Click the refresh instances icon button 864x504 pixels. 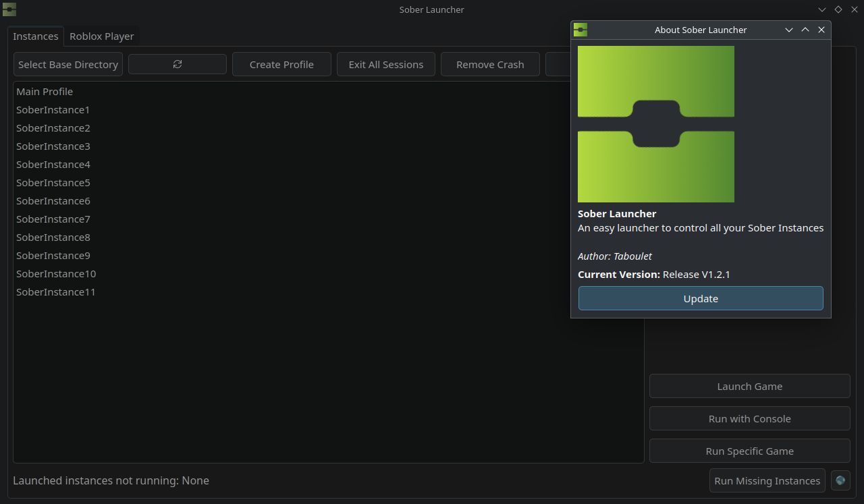pos(177,64)
